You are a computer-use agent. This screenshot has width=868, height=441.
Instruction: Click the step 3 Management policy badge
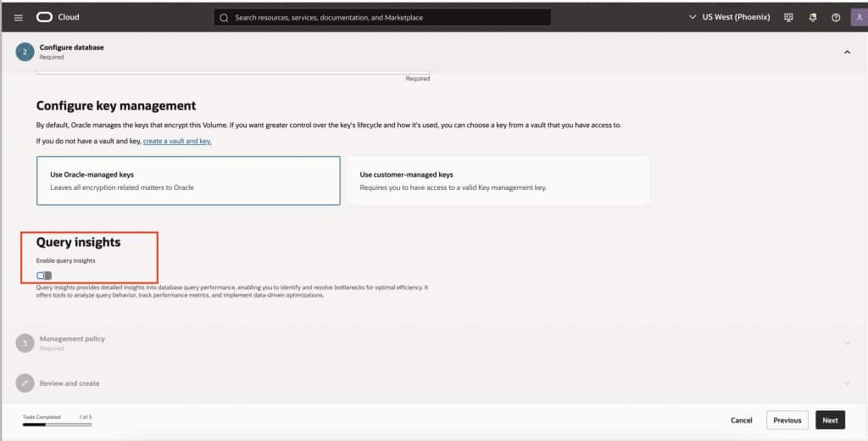pos(25,343)
